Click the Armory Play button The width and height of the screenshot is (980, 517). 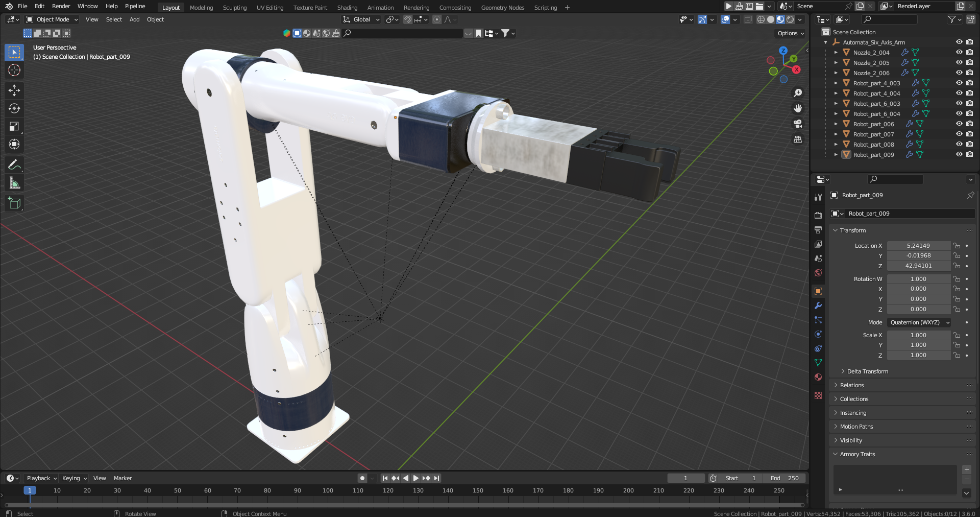[729, 6]
